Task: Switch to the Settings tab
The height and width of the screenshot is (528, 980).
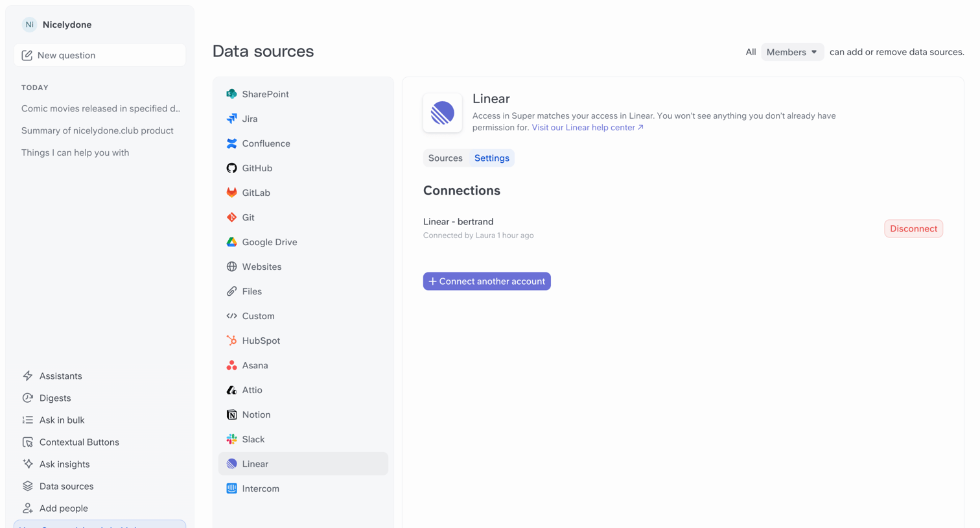Action: [492, 158]
